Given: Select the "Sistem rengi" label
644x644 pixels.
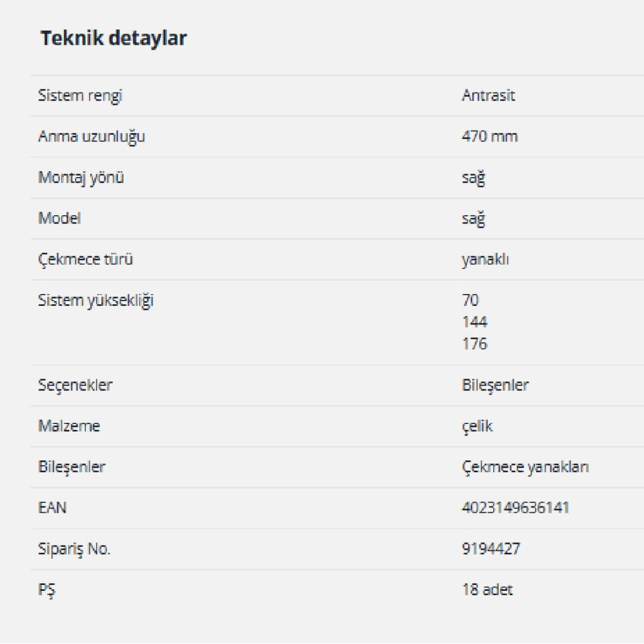Looking at the screenshot, I should pyautogui.click(x=80, y=95).
